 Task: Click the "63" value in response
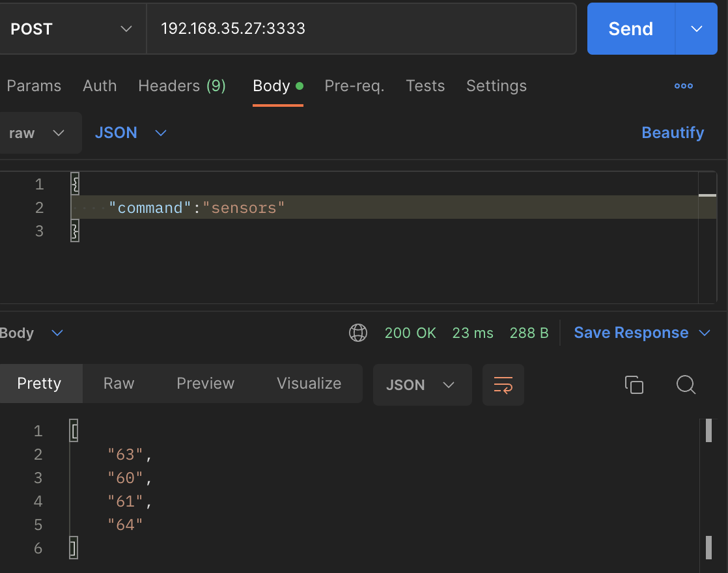click(125, 454)
